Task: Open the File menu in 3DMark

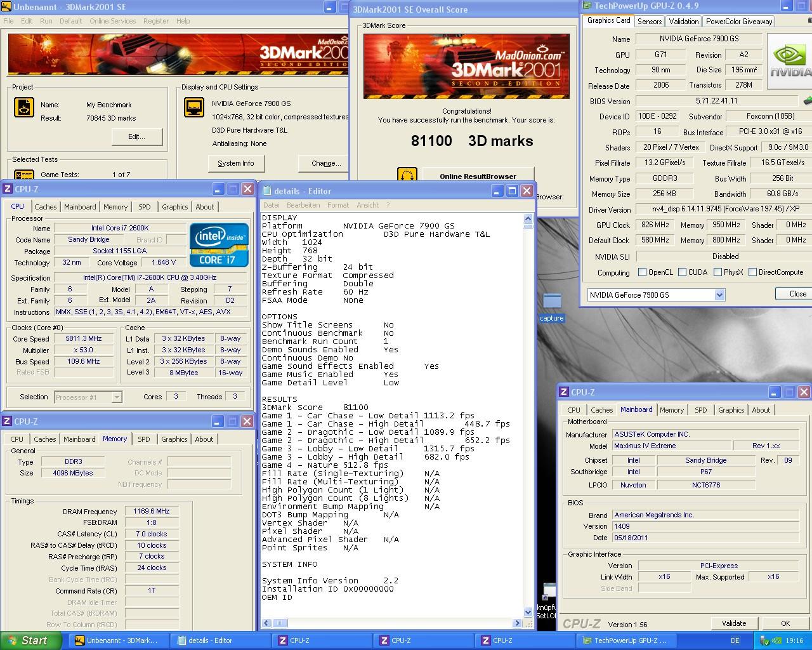Action: click(8, 21)
